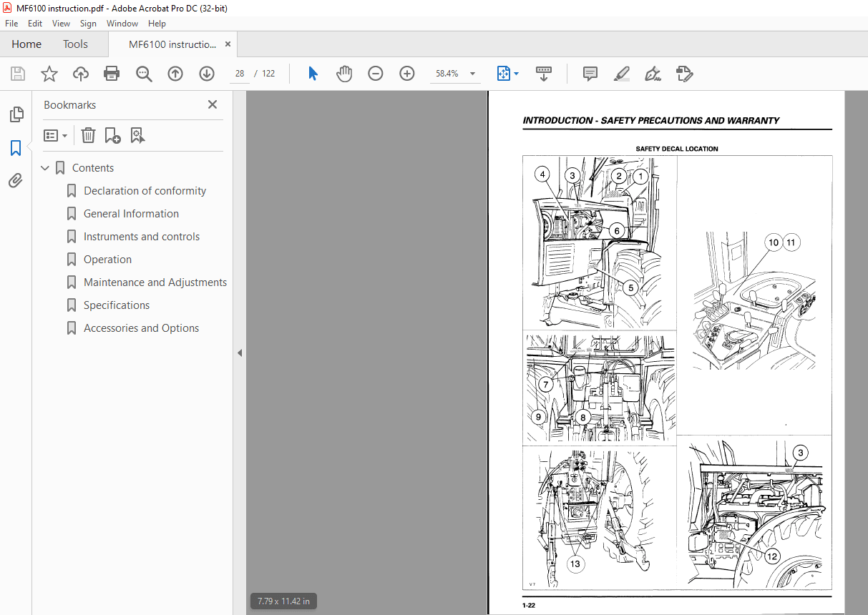The height and width of the screenshot is (615, 868).
Task: Open the Window menu
Action: tap(122, 23)
